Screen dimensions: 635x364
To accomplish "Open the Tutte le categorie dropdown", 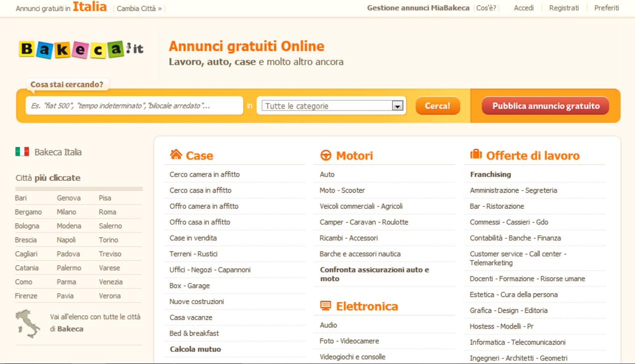I will (x=332, y=106).
